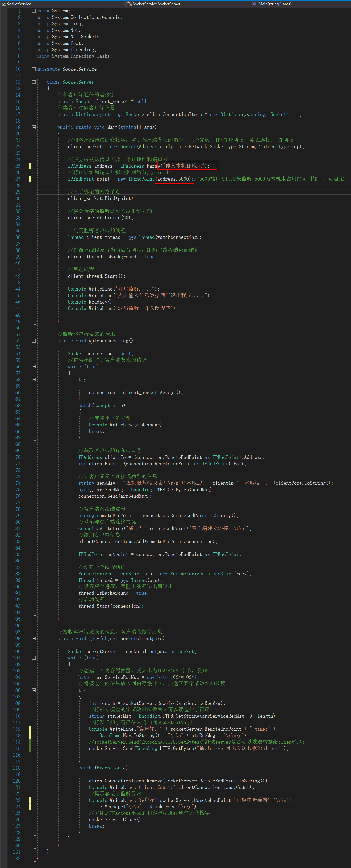Place cursor on "using System.Net.Sockets;"
The image size is (351, 868).
click(69, 37)
